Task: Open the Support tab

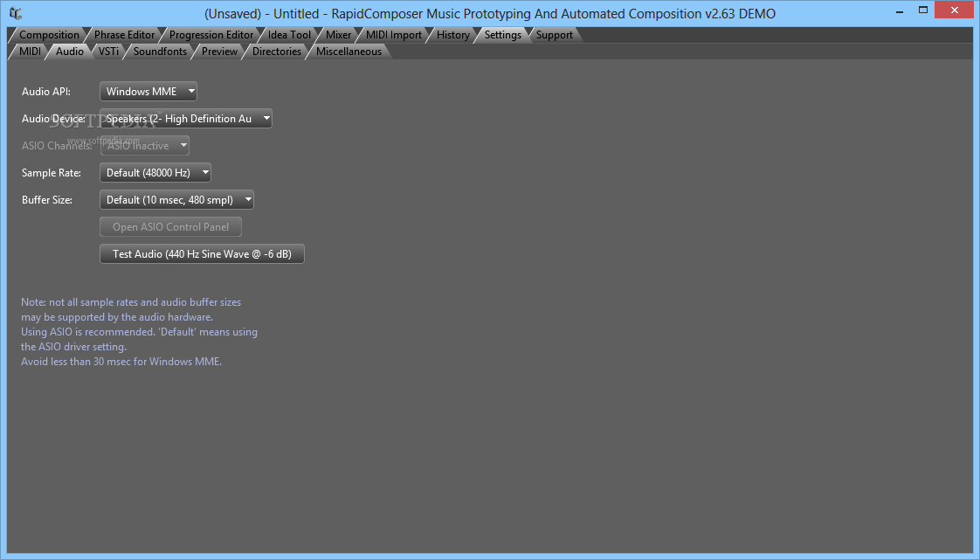Action: [x=554, y=35]
